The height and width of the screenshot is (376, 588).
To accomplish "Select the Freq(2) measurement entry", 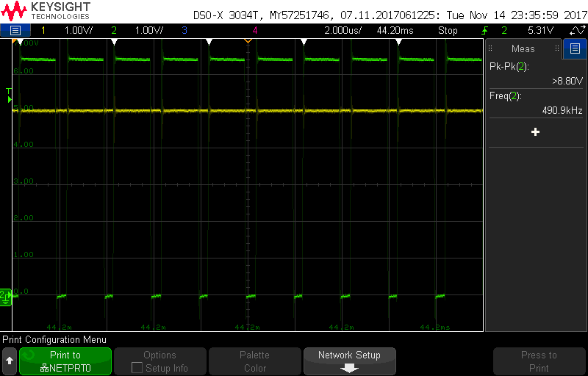I will [x=536, y=104].
